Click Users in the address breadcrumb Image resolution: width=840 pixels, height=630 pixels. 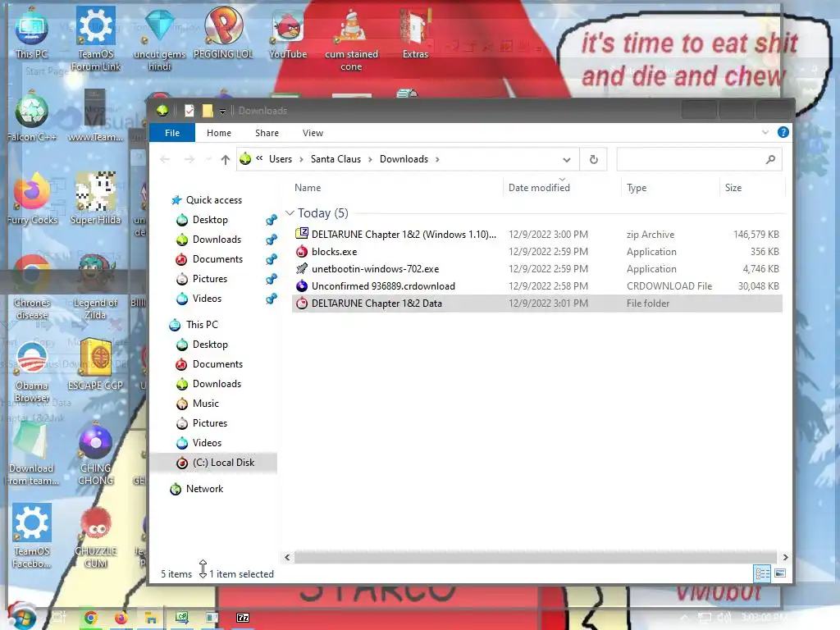coord(281,159)
